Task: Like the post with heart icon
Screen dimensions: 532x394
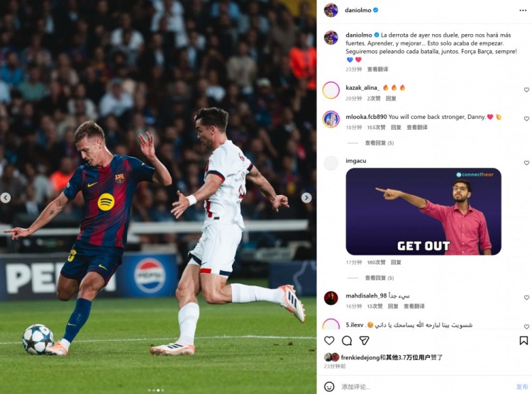Action: click(329, 340)
